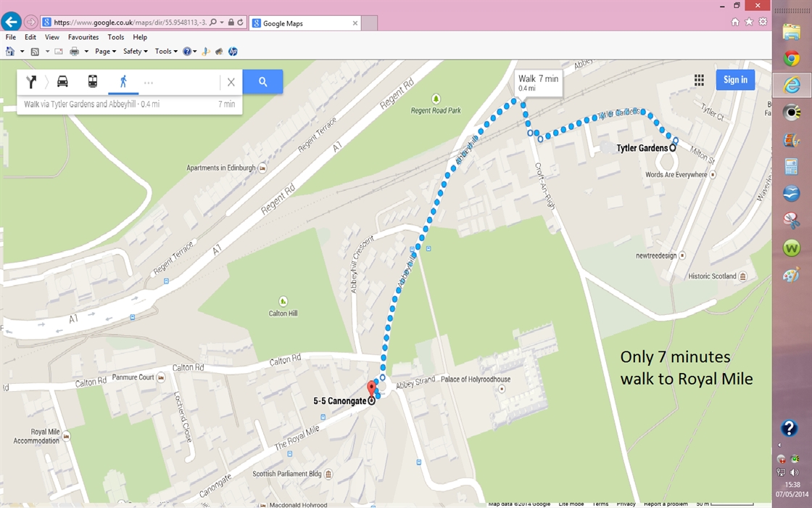The height and width of the screenshot is (508, 812).
Task: Click the Walk 7 min route label
Action: pos(538,83)
